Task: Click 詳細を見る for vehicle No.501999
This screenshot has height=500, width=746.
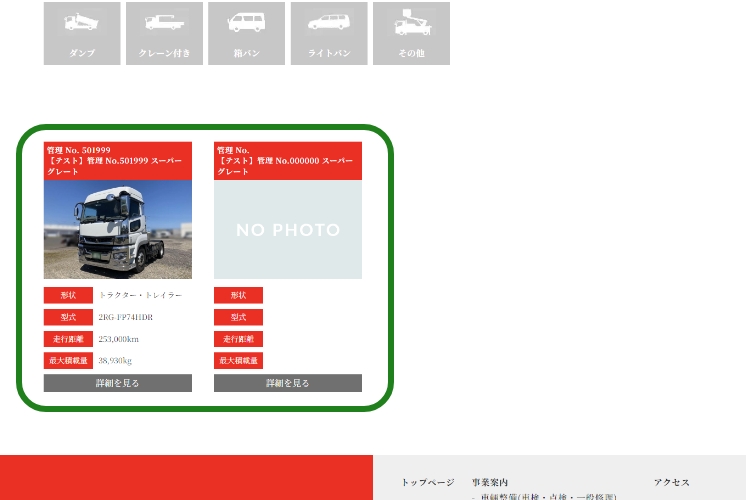Action: [x=118, y=383]
